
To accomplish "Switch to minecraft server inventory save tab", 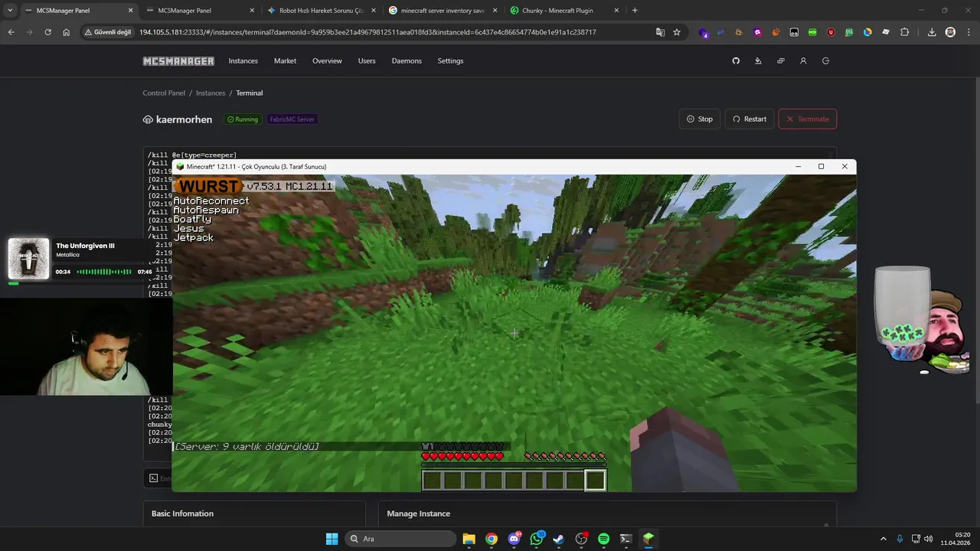I will point(442,11).
